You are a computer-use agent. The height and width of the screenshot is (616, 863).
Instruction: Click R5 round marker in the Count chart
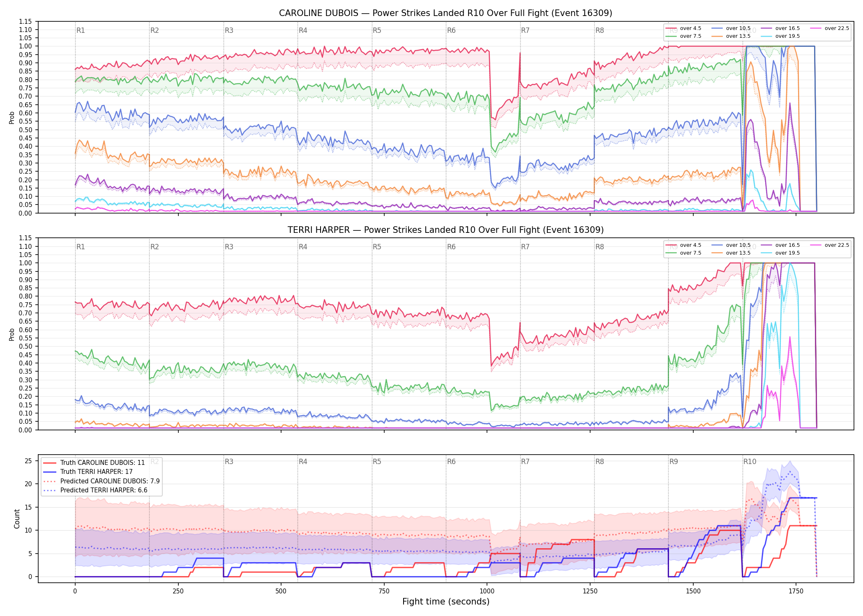coord(377,462)
